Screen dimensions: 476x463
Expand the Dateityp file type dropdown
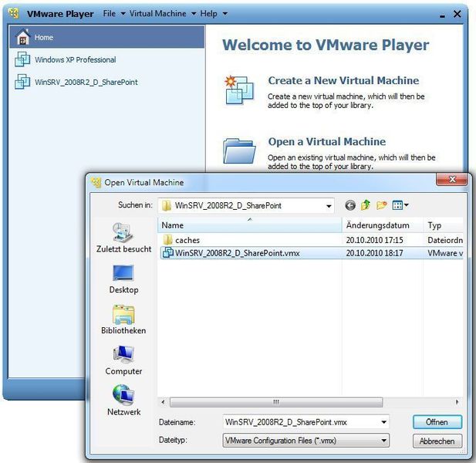384,440
